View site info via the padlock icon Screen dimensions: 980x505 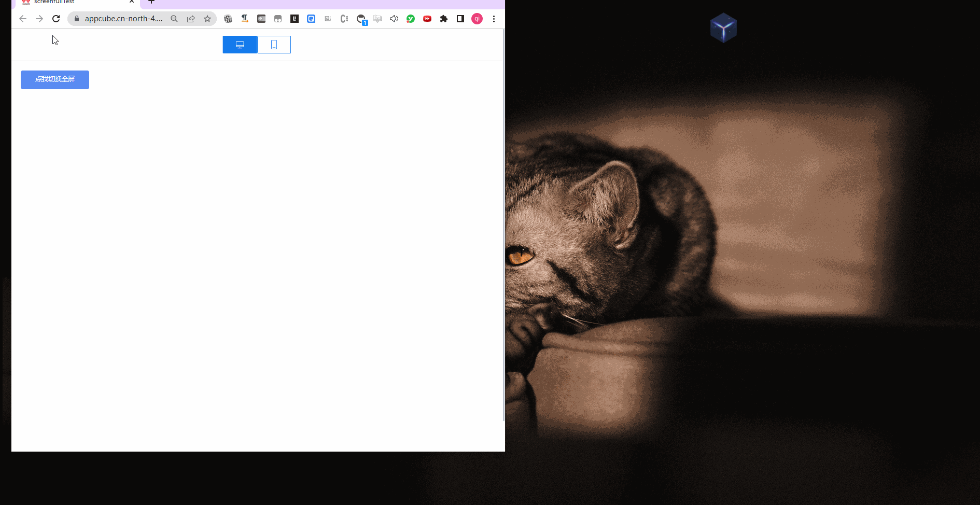tap(76, 19)
